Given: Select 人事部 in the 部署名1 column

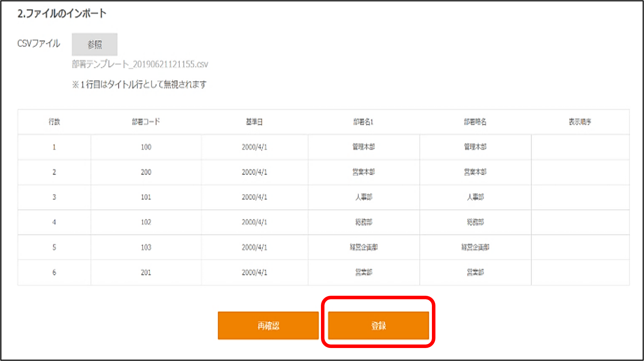Looking at the screenshot, I should (363, 197).
